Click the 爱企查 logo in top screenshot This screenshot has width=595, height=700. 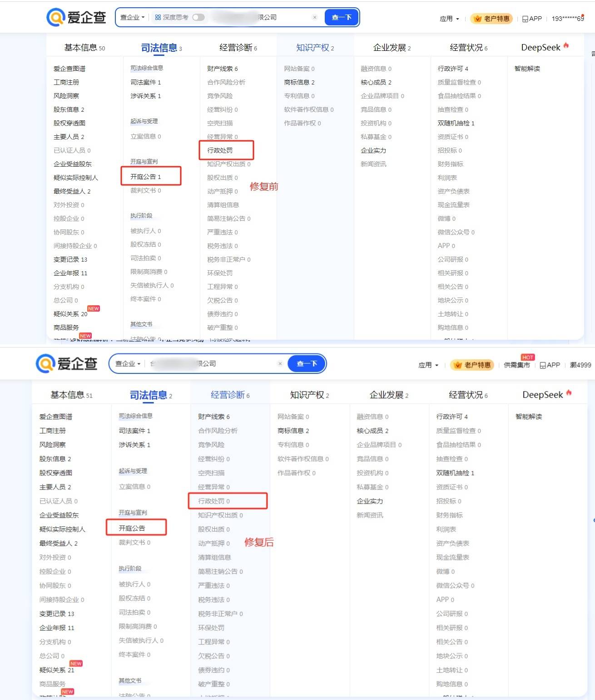(76, 17)
